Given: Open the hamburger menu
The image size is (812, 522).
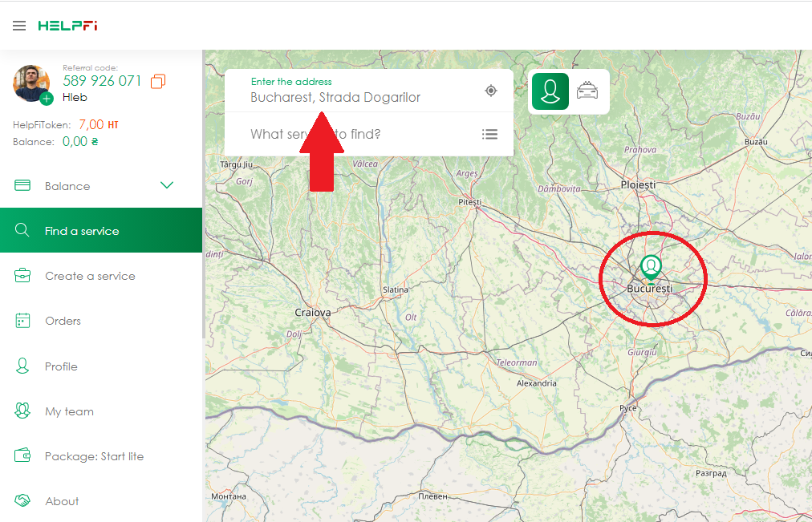Looking at the screenshot, I should click(19, 26).
